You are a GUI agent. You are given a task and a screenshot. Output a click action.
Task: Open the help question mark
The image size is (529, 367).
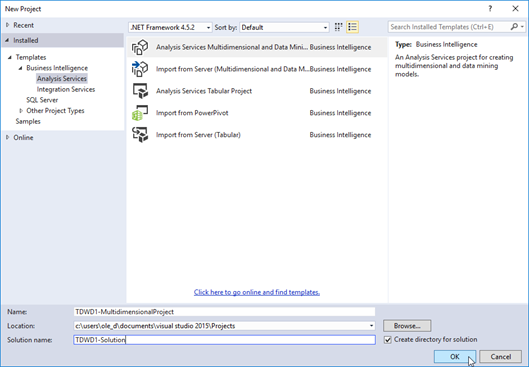pyautogui.click(x=490, y=9)
